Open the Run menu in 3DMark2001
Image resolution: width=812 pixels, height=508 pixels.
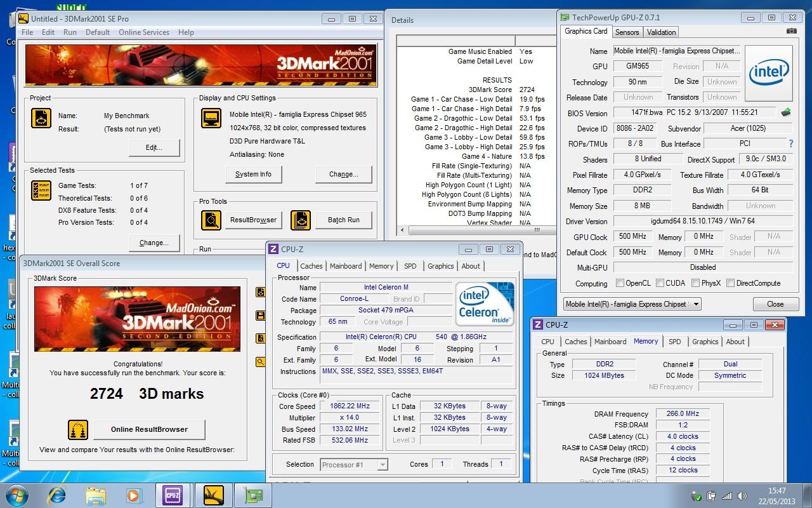point(70,32)
